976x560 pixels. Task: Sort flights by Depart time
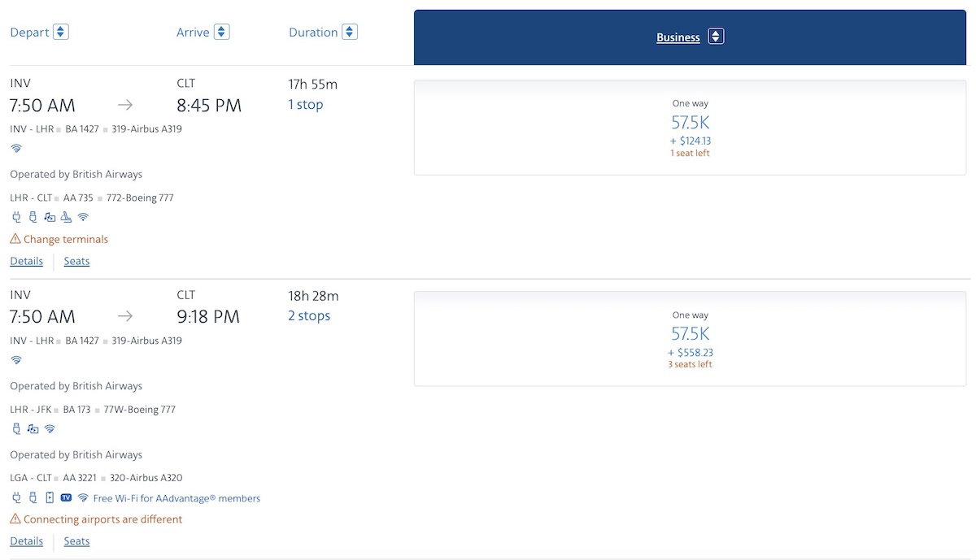click(x=39, y=33)
